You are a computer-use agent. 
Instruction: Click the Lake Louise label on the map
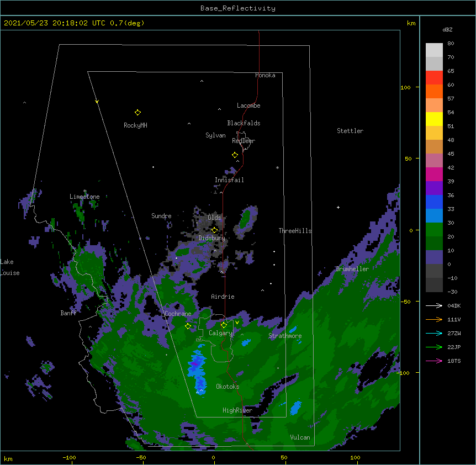point(10,267)
